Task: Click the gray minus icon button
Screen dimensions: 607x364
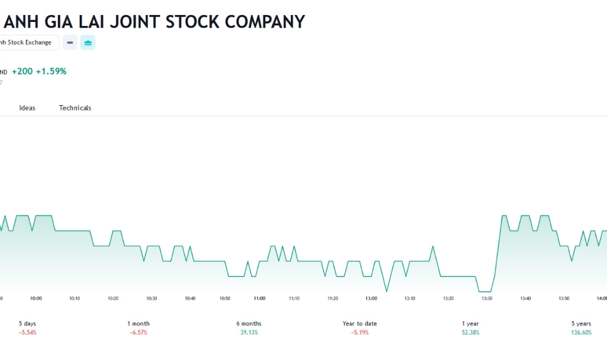Action: (70, 43)
